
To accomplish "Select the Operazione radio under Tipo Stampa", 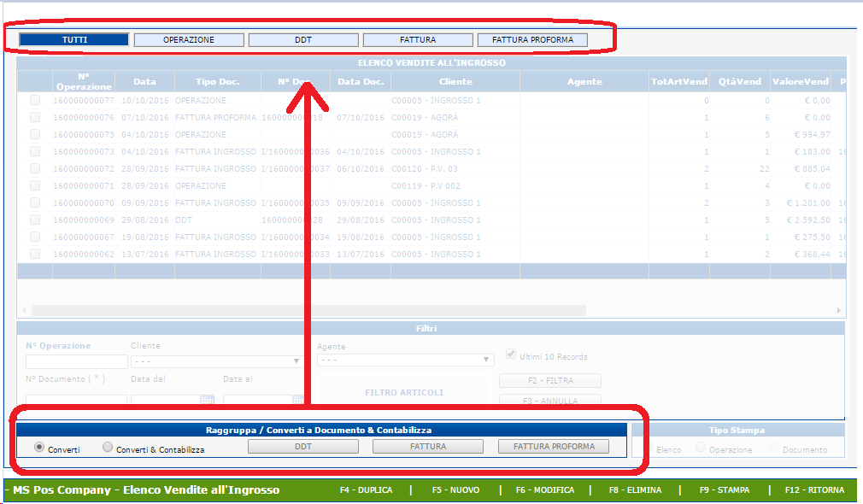I will (x=701, y=448).
